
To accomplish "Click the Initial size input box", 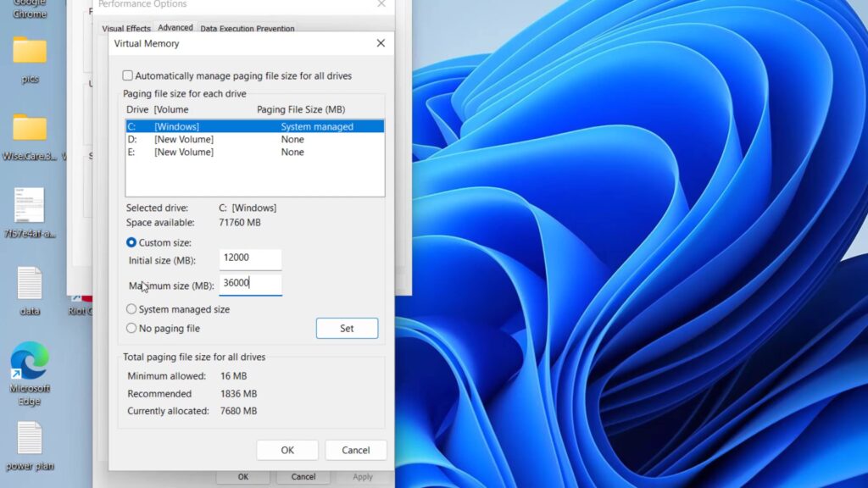I will (250, 258).
